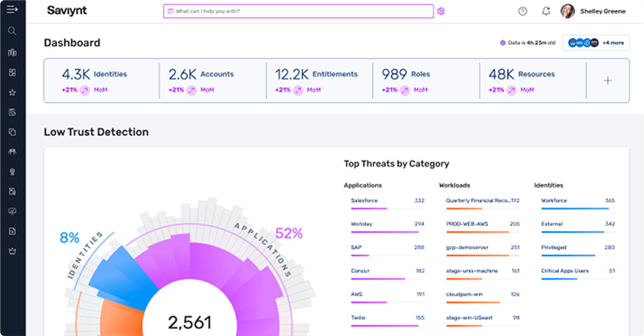644x336 pixels.
Task: Click the star favorites sidebar icon
Action: point(12,92)
